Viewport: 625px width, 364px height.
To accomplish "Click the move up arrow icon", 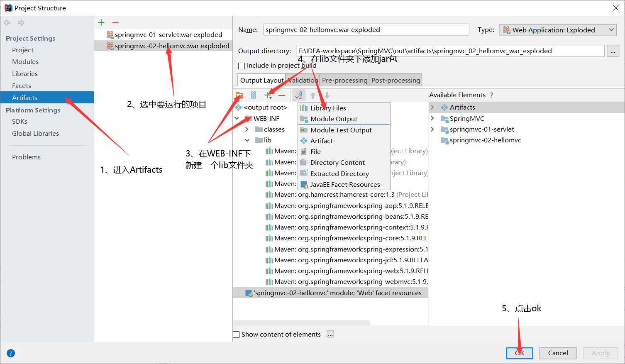I will point(313,95).
